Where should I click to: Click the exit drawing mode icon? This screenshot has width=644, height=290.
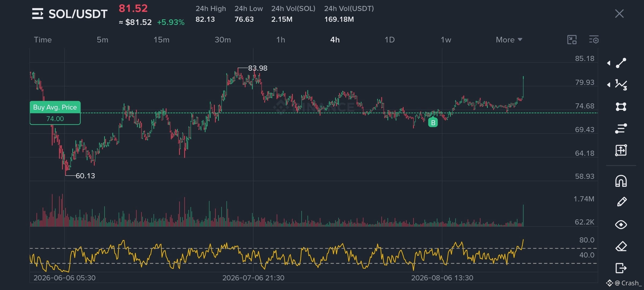(x=621, y=268)
